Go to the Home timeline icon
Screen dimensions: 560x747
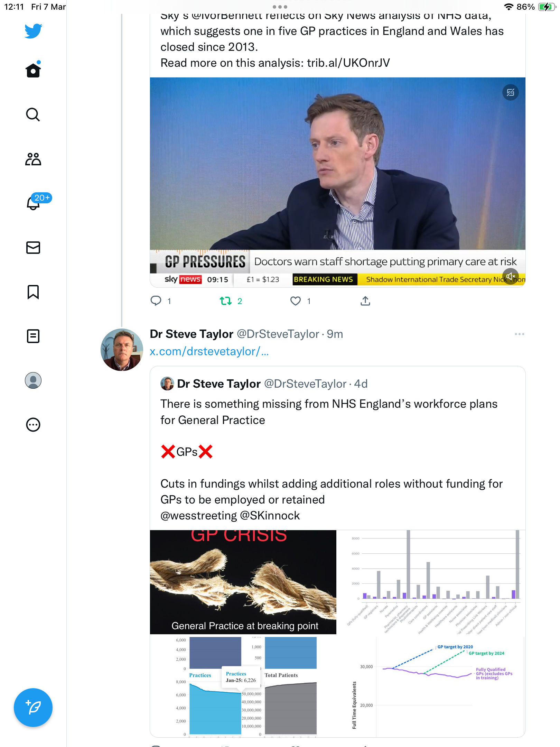[33, 70]
